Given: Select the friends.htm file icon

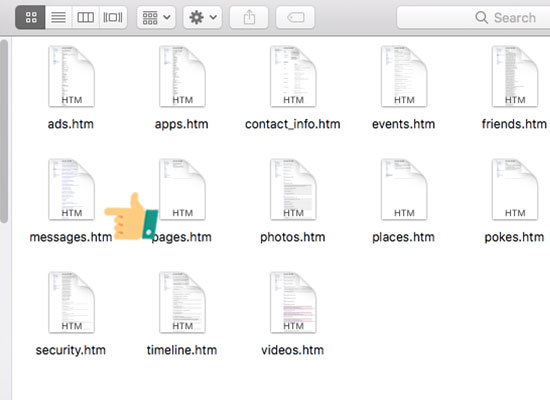Looking at the screenshot, I should click(515, 76).
